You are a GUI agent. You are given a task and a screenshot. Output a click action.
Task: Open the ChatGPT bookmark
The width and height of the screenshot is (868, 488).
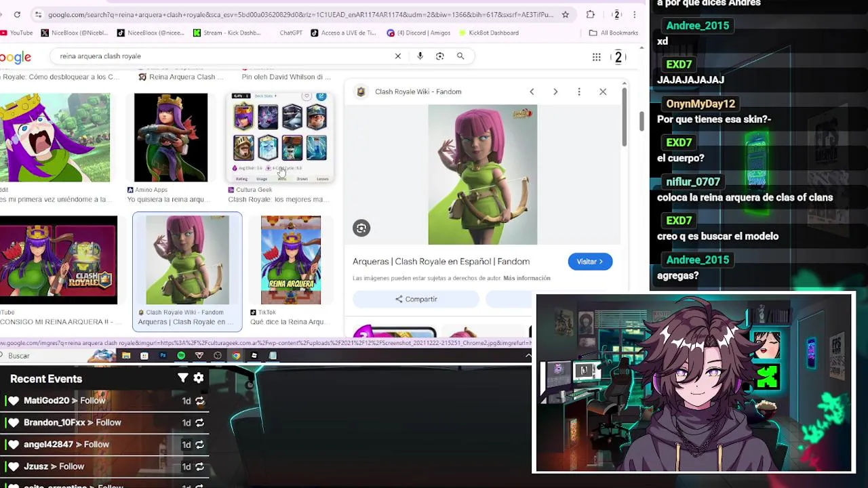291,33
